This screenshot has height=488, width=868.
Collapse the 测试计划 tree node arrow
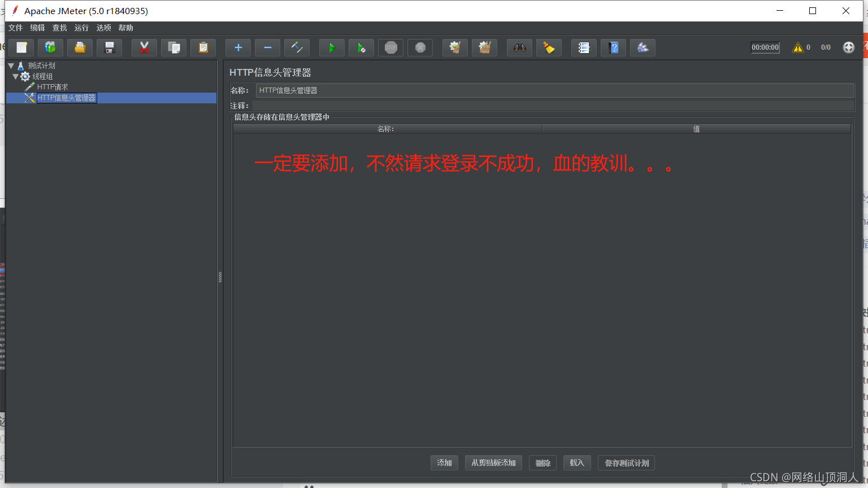coord(11,66)
